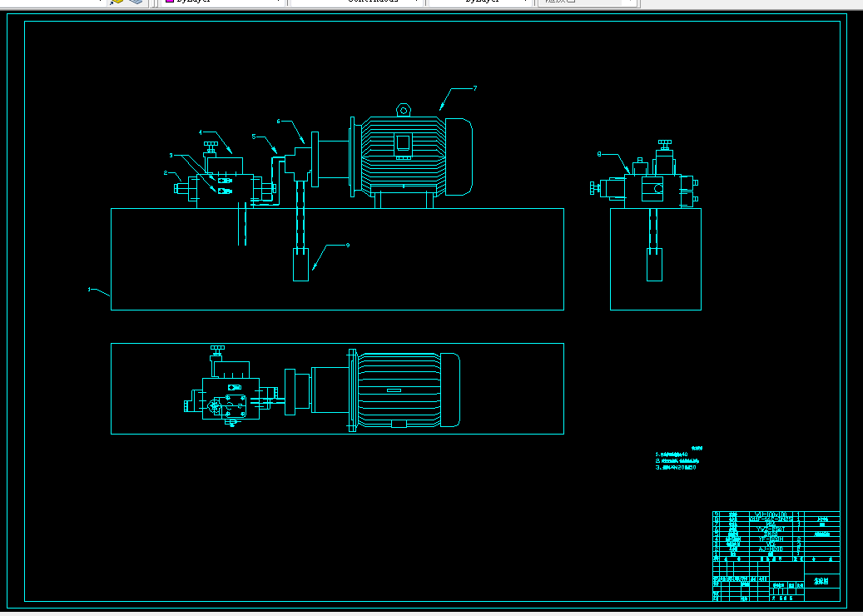Click callout number 4 above relief valve
Screen dimensions: 863x616
tap(201, 132)
